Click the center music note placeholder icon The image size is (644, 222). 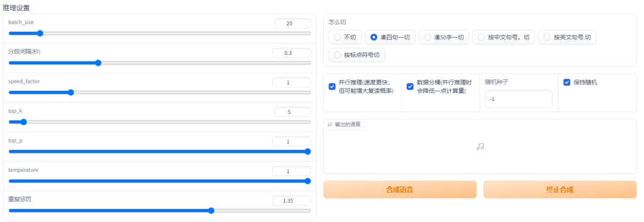[480, 146]
